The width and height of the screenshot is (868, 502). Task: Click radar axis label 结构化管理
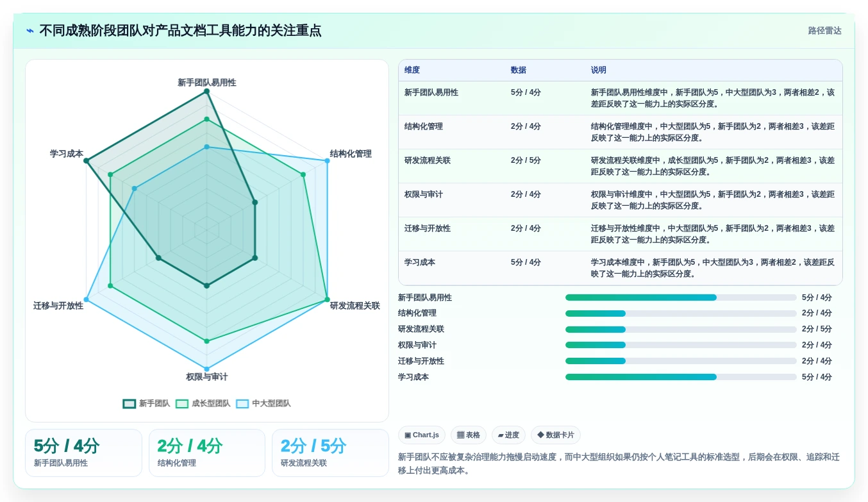(x=351, y=154)
